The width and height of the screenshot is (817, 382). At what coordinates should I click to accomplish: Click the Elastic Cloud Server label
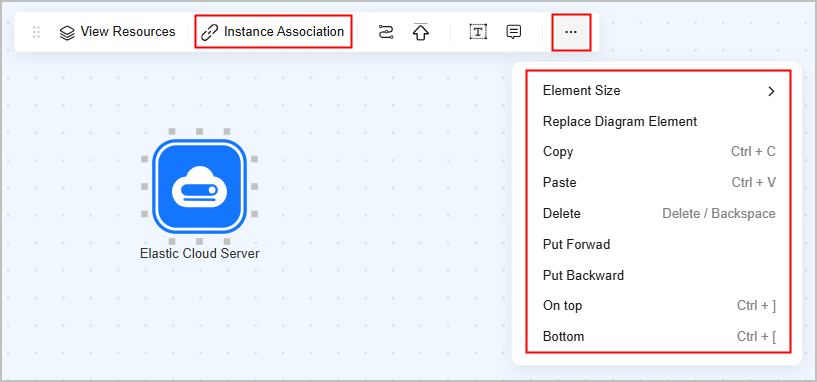(x=200, y=254)
